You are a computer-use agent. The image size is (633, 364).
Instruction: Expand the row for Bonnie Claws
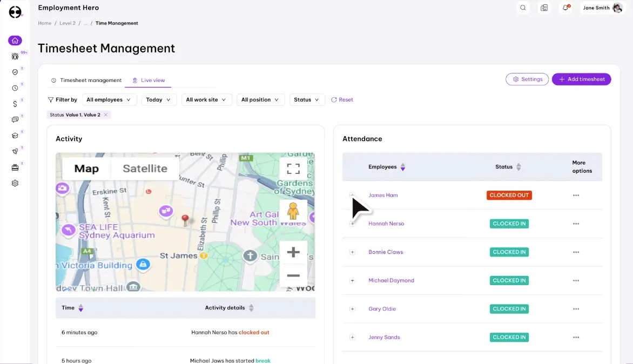pyautogui.click(x=352, y=252)
